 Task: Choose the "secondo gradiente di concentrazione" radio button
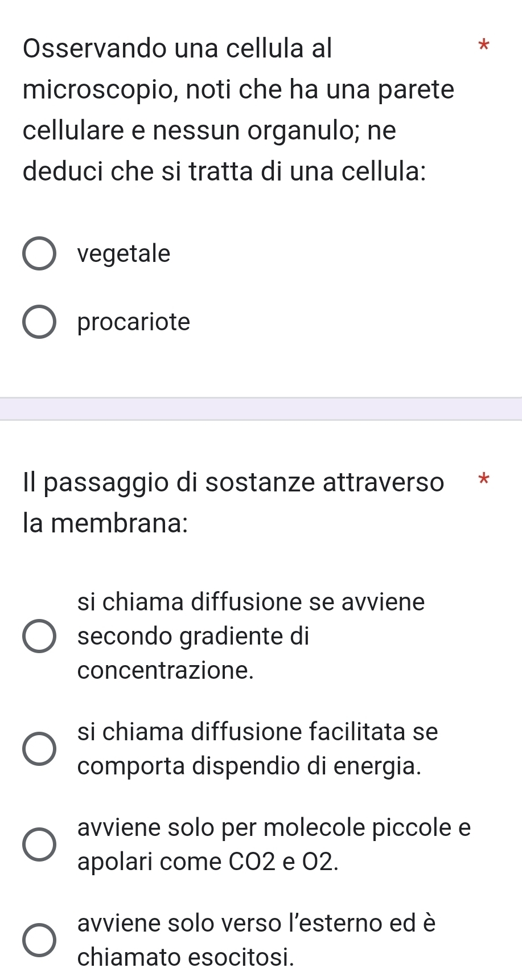tap(39, 636)
